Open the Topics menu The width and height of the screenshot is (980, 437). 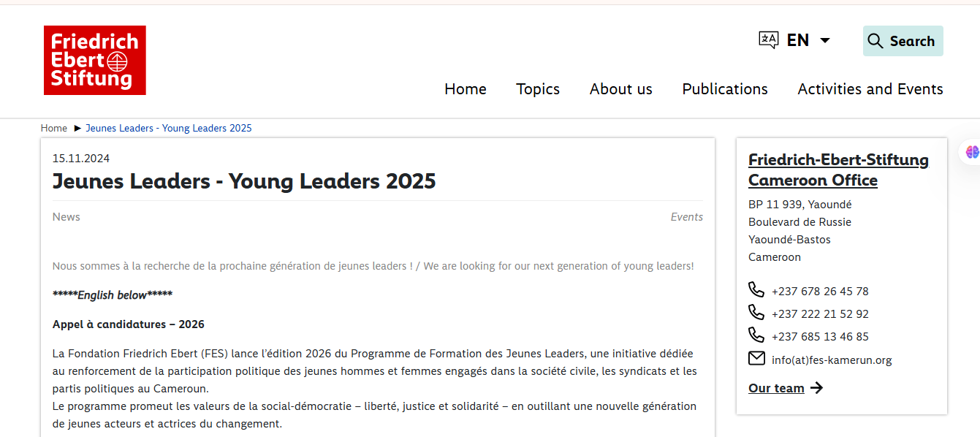[x=538, y=88]
